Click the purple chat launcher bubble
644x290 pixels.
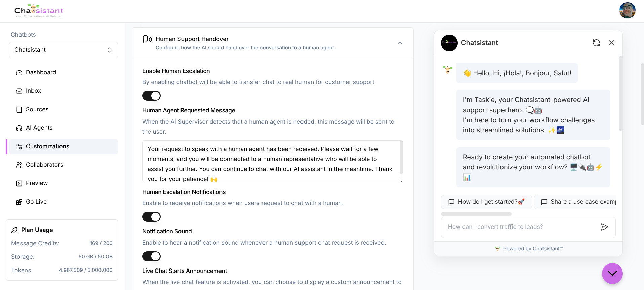612,273
